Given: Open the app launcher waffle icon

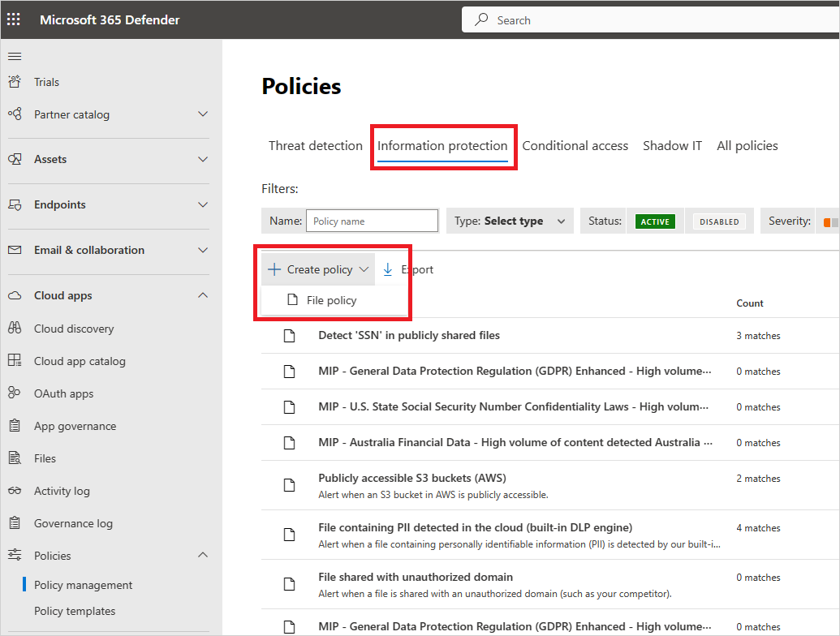Looking at the screenshot, I should click(x=14, y=19).
